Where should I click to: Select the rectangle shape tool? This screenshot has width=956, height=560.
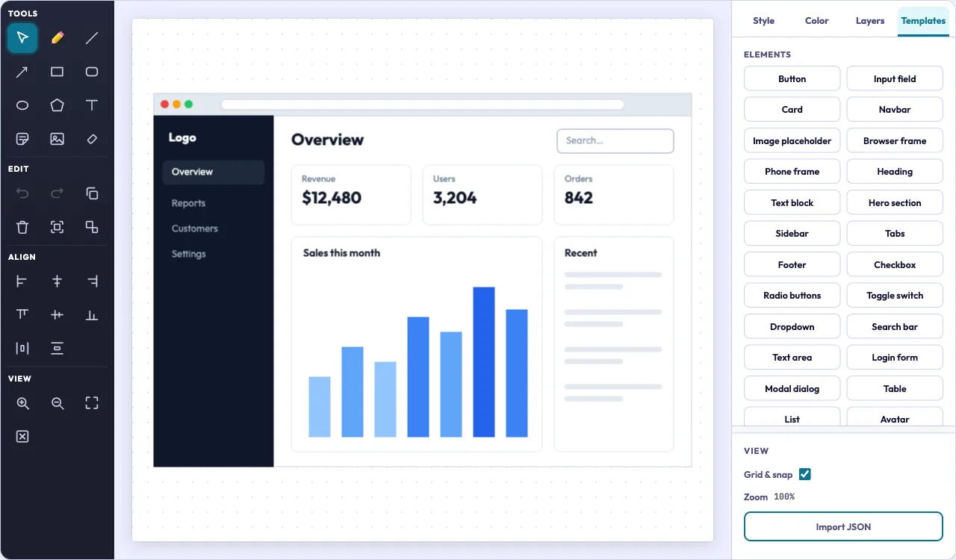pyautogui.click(x=57, y=72)
